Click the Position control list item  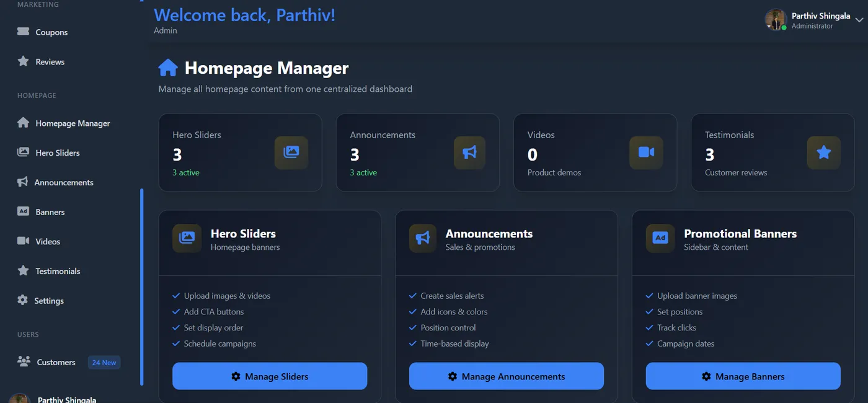coord(448,327)
